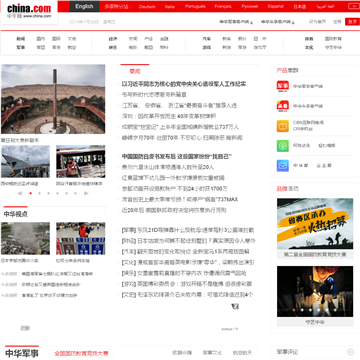The width and height of the screenshot is (360, 360).
Task: Open the 经济 navigation category
Action: click(113, 39)
